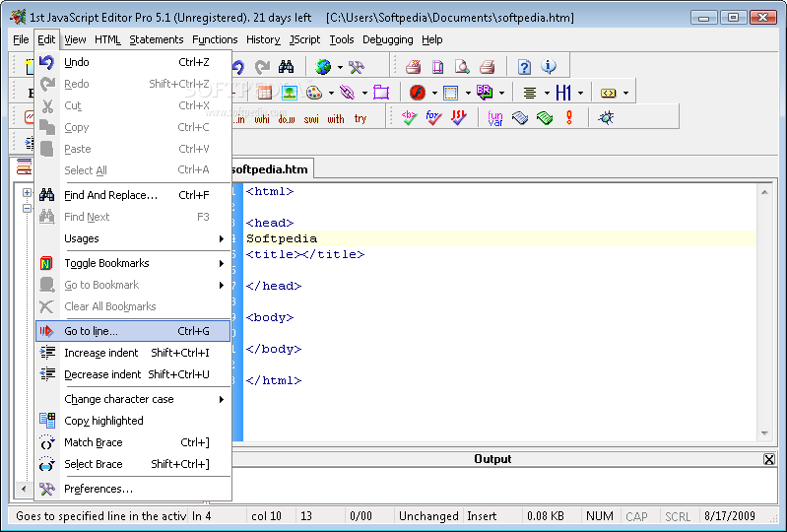Click the bug debug icon

pyautogui.click(x=606, y=118)
